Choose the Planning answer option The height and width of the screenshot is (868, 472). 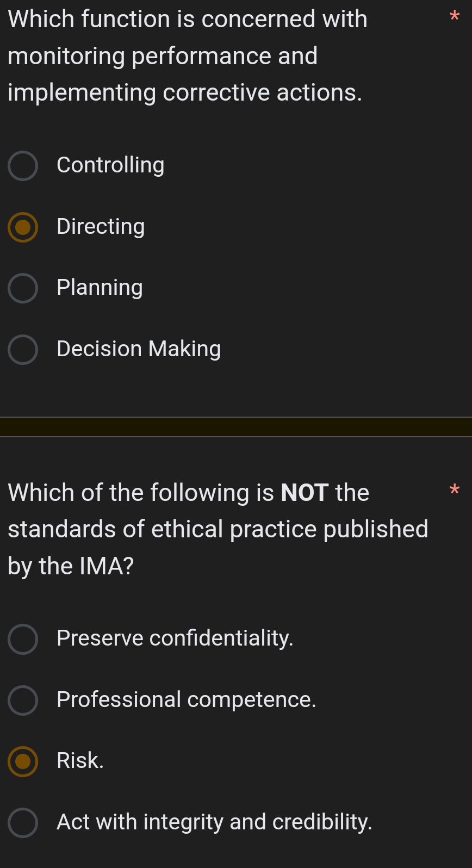tap(23, 288)
